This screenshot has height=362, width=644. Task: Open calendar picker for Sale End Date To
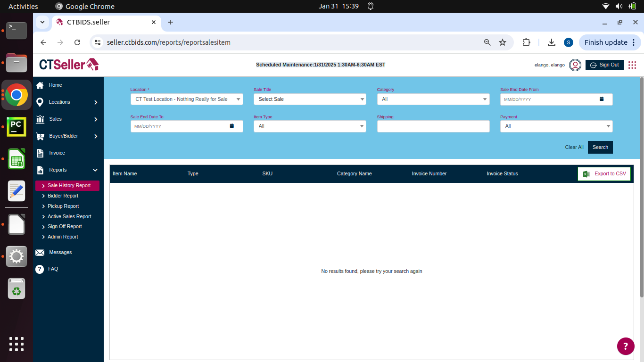231,126
